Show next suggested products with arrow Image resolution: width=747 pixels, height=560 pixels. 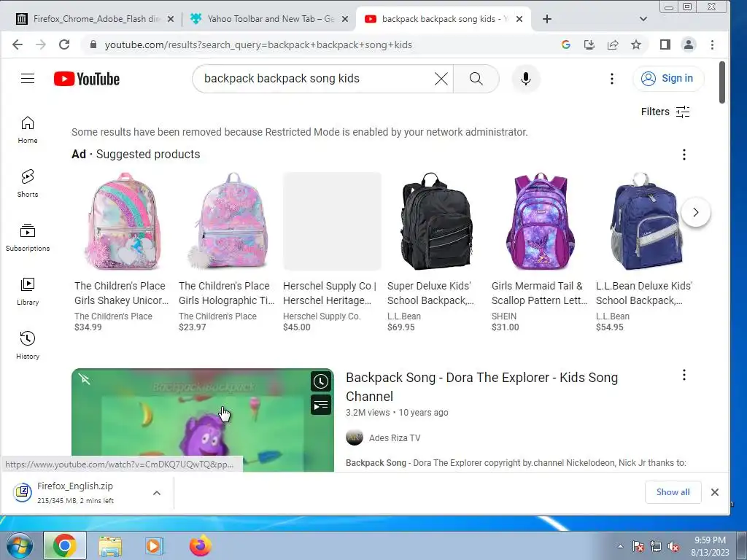[695, 212]
